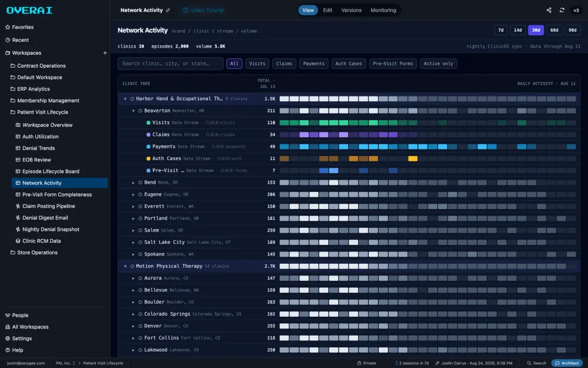
Task: Click the Search magnifier in status bar
Action: [x=529, y=363]
